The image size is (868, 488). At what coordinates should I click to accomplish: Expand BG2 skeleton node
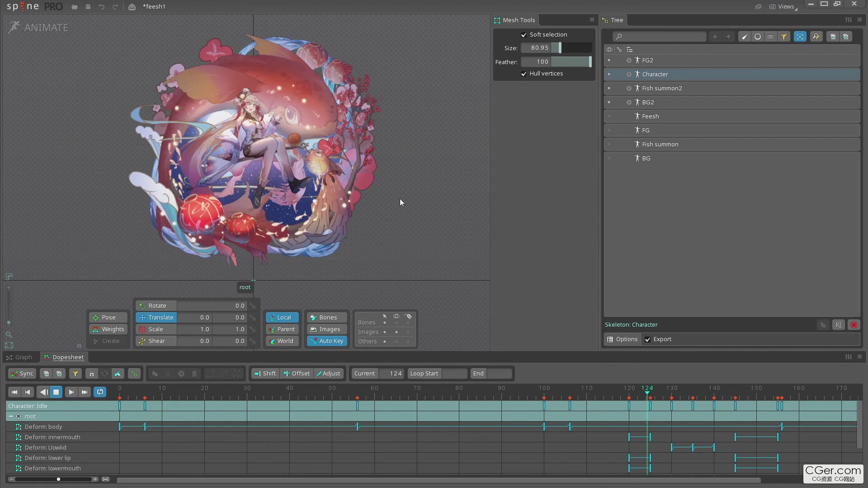pos(629,103)
